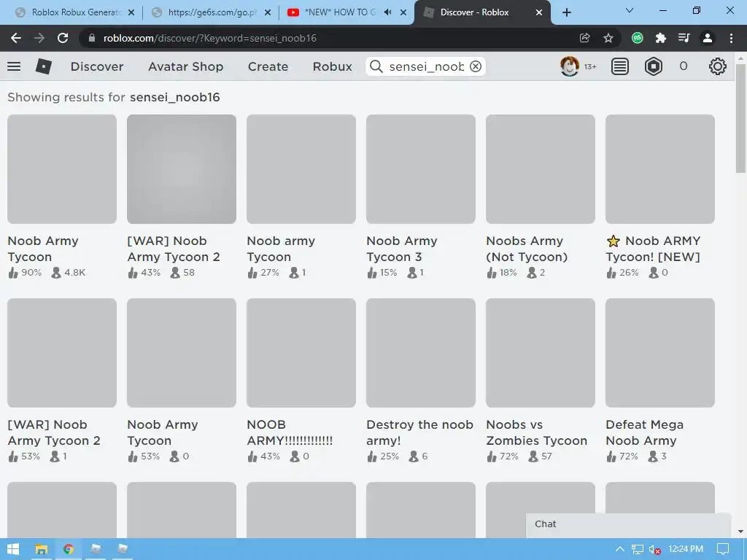The image size is (747, 560).
Task: Close the Discover - Roblox tab
Action: click(539, 12)
